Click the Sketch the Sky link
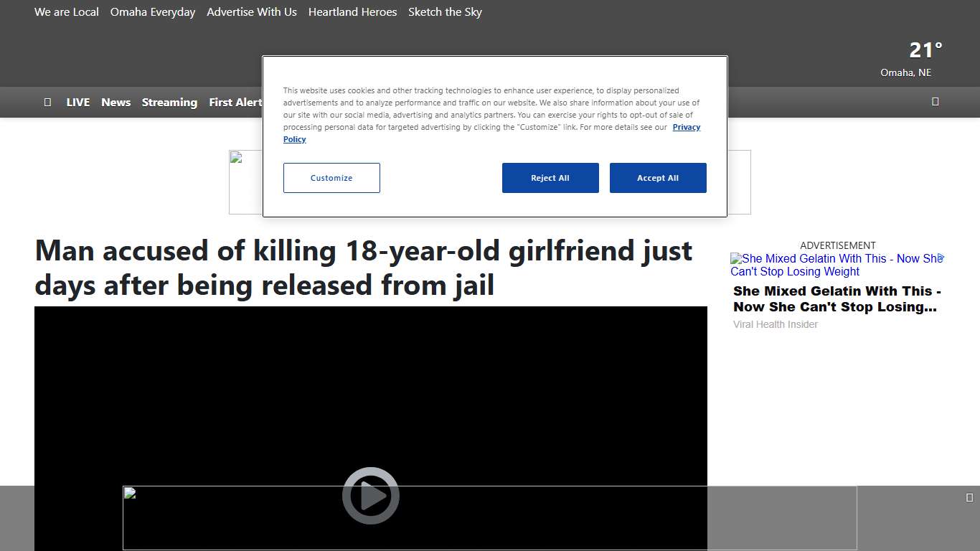Image resolution: width=980 pixels, height=551 pixels. click(x=445, y=11)
